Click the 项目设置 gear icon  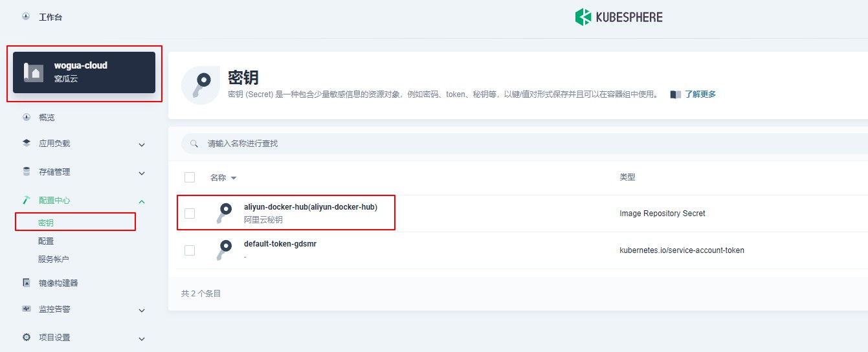pyautogui.click(x=27, y=337)
